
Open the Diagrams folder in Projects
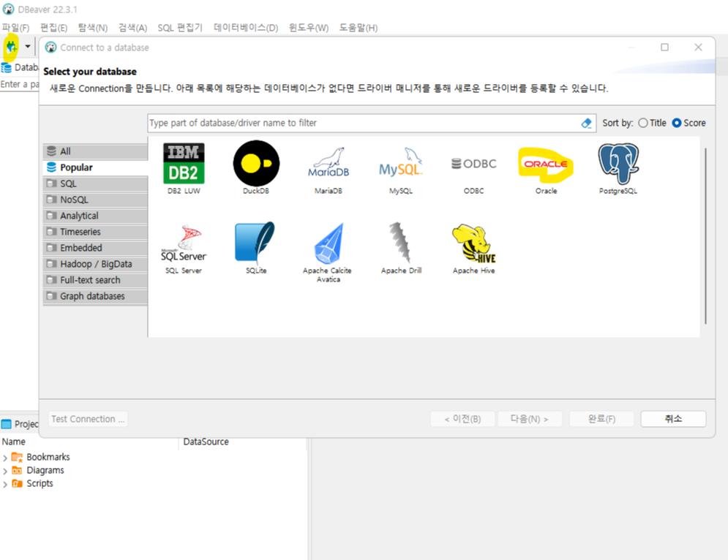45,471
